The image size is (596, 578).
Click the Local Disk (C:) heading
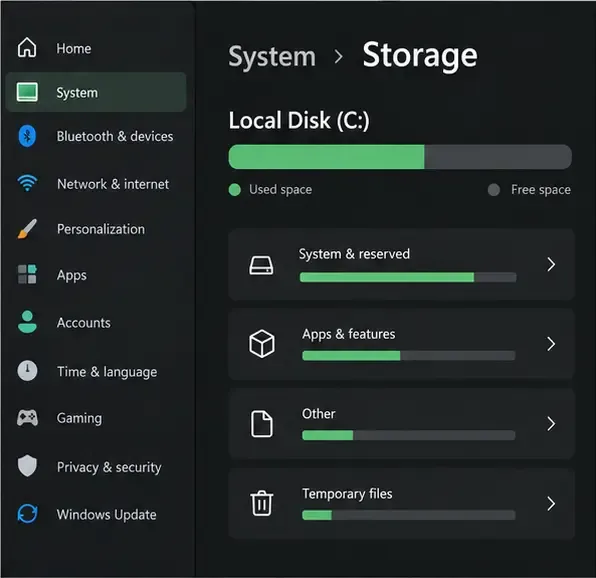(299, 120)
